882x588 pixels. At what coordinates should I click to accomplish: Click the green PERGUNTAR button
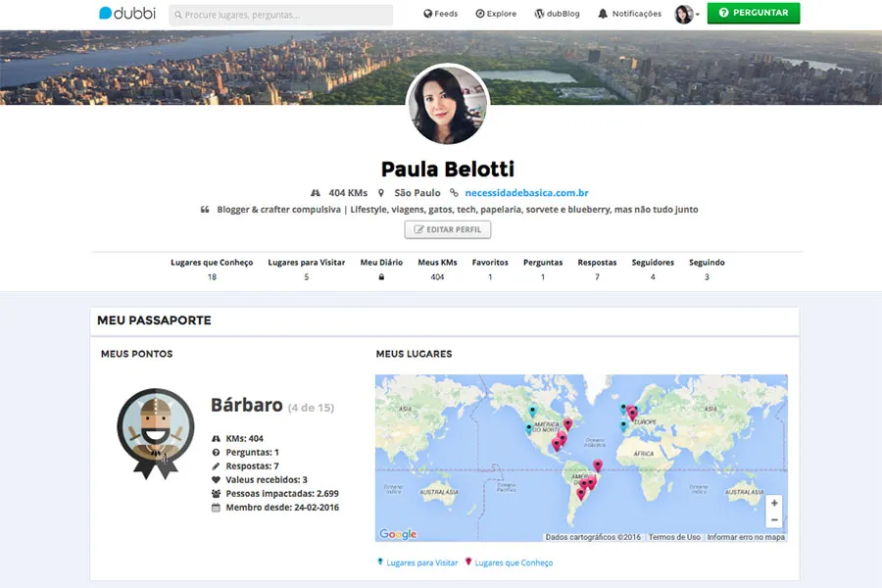(x=754, y=13)
